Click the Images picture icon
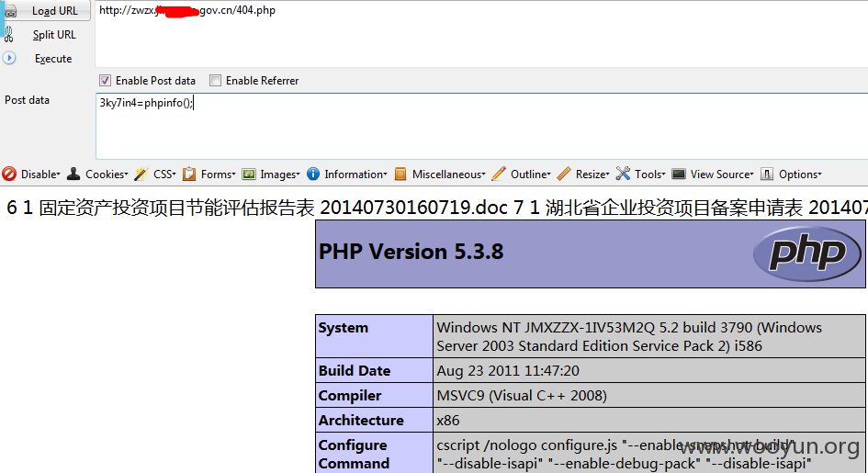Viewport: 868px width, 473px height. [x=249, y=174]
